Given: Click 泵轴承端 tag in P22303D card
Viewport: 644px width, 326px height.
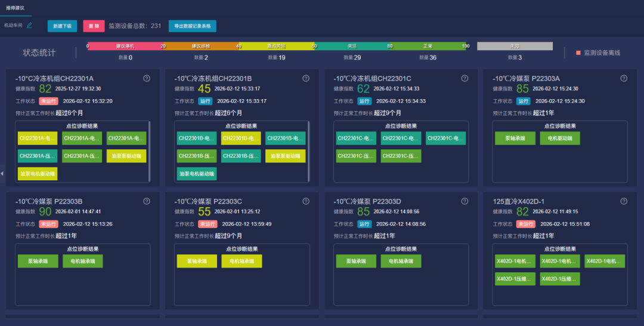Looking at the screenshot, I should [x=356, y=261].
